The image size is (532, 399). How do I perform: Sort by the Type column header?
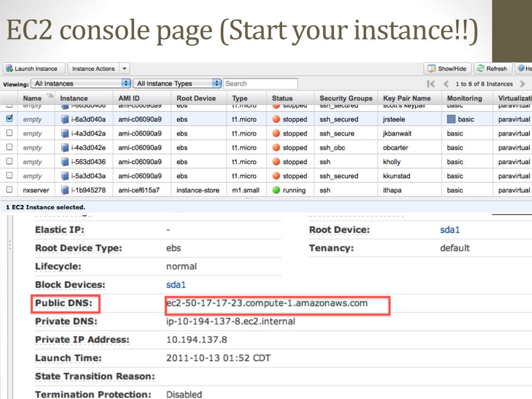point(240,98)
